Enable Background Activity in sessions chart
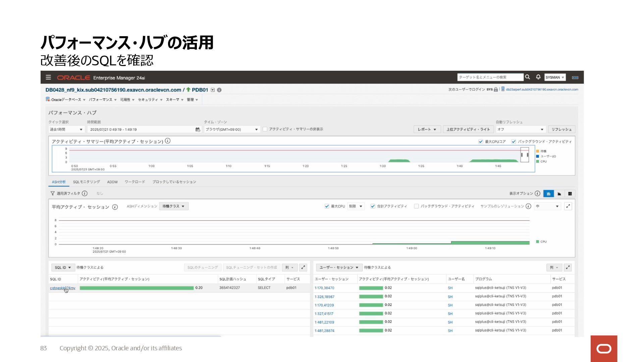Screen dimensions: 644x362 [416, 206]
